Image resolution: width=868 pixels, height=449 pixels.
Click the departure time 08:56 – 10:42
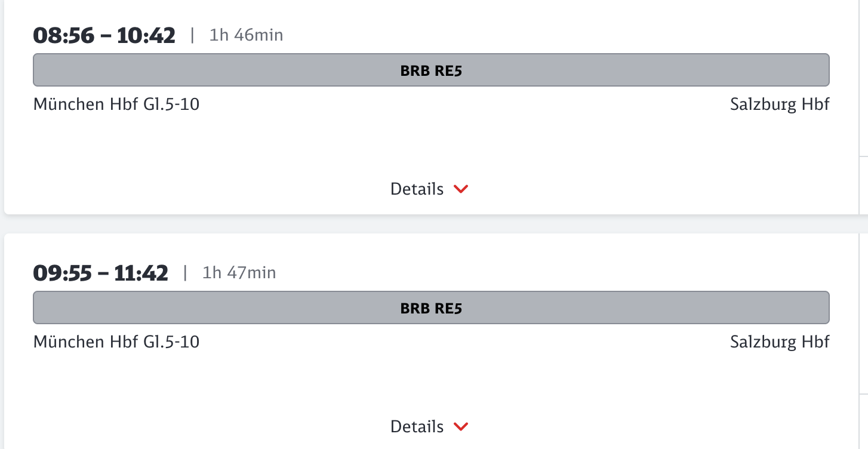104,35
